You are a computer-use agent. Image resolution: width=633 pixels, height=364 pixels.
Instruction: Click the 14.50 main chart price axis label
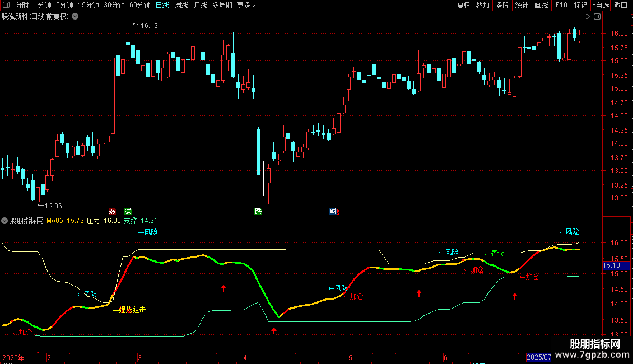619,116
